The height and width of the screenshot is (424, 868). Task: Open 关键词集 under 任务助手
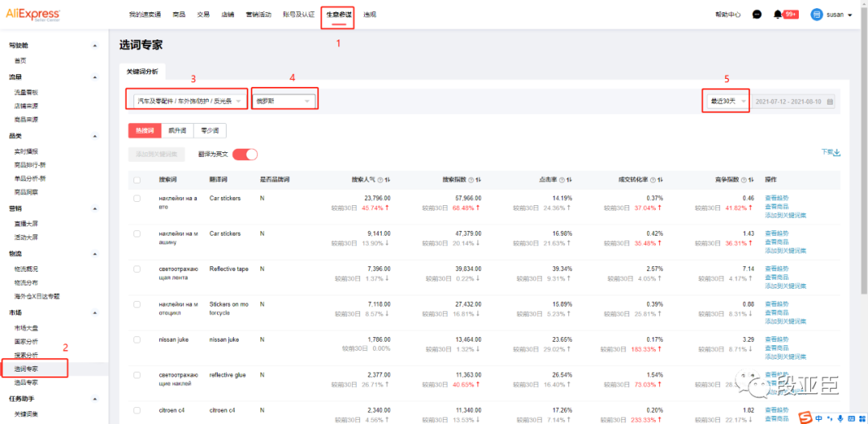[x=26, y=414]
